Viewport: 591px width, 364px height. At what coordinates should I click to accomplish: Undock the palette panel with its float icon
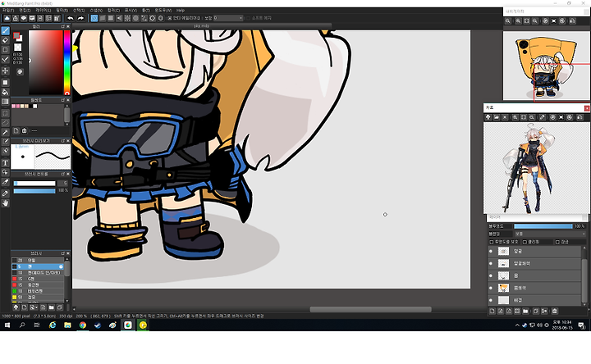pos(63,100)
